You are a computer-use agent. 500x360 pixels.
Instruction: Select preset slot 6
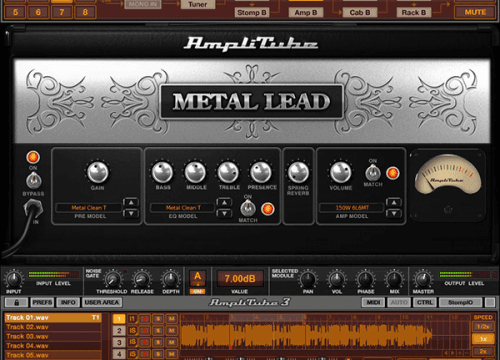point(38,12)
